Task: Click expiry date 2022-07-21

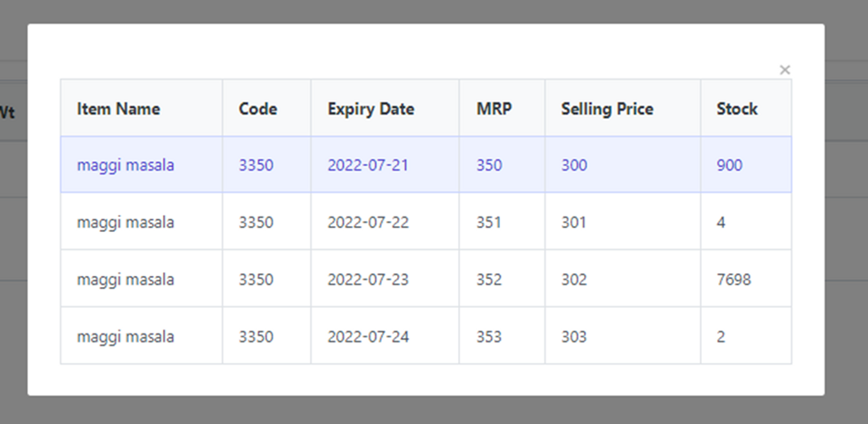Action: click(368, 165)
